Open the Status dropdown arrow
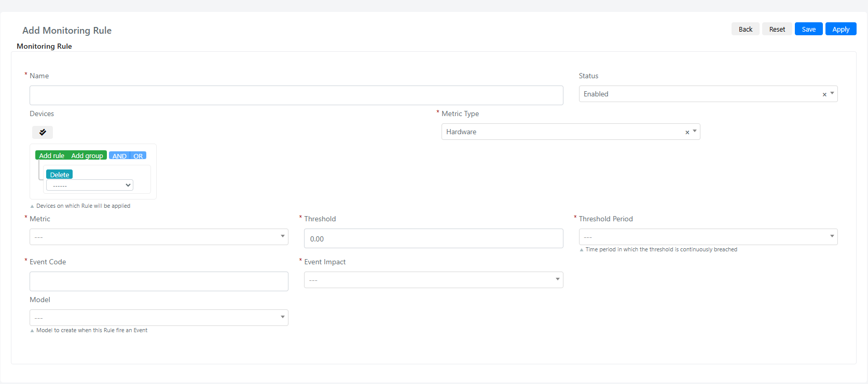This screenshot has height=384, width=868. pos(832,94)
